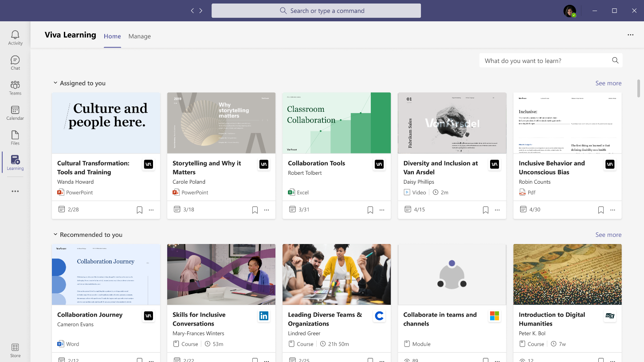This screenshot has height=362, width=644.
Task: Click the Viva provider icon on Collaboration Journey
Action: tap(149, 316)
